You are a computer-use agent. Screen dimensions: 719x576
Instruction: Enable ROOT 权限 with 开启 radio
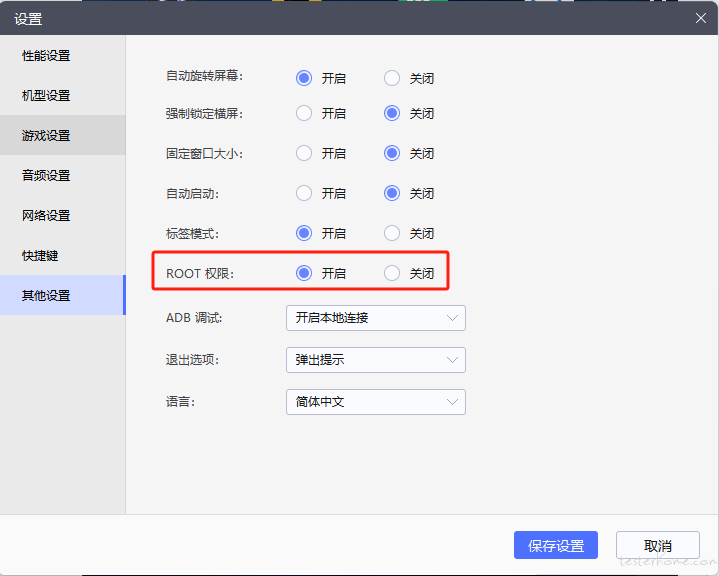pos(304,273)
